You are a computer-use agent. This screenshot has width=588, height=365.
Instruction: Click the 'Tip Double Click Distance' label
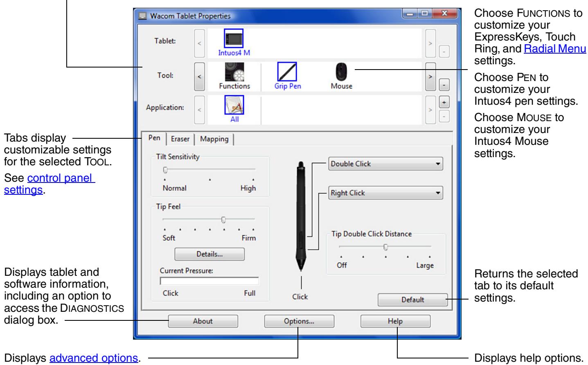371,234
